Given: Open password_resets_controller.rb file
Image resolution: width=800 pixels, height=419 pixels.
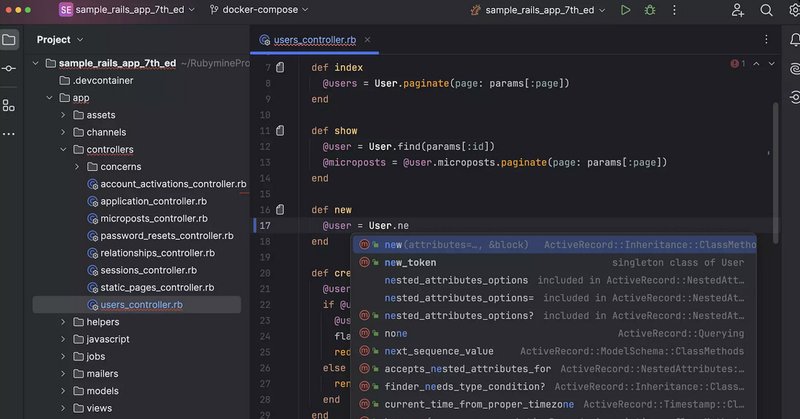Looking at the screenshot, I should coord(161,236).
